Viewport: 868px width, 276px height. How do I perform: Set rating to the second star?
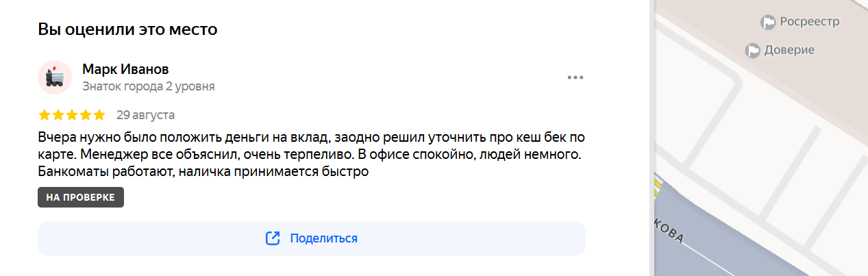click(58, 114)
